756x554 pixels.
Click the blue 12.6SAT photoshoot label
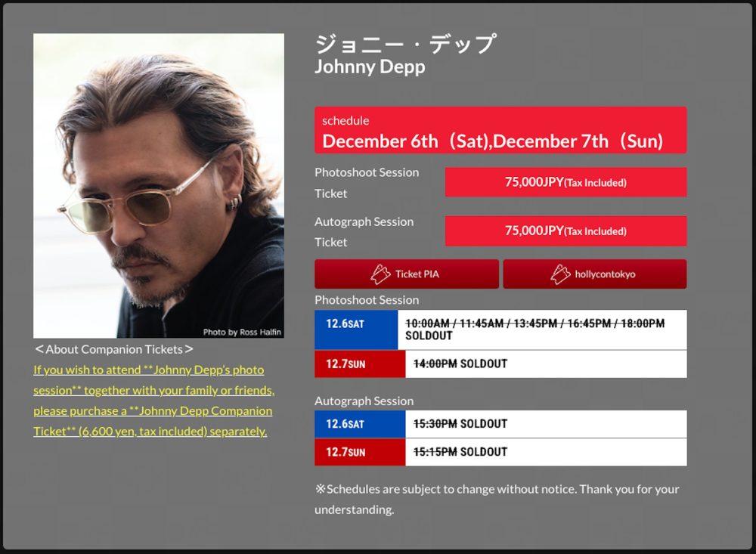(356, 330)
